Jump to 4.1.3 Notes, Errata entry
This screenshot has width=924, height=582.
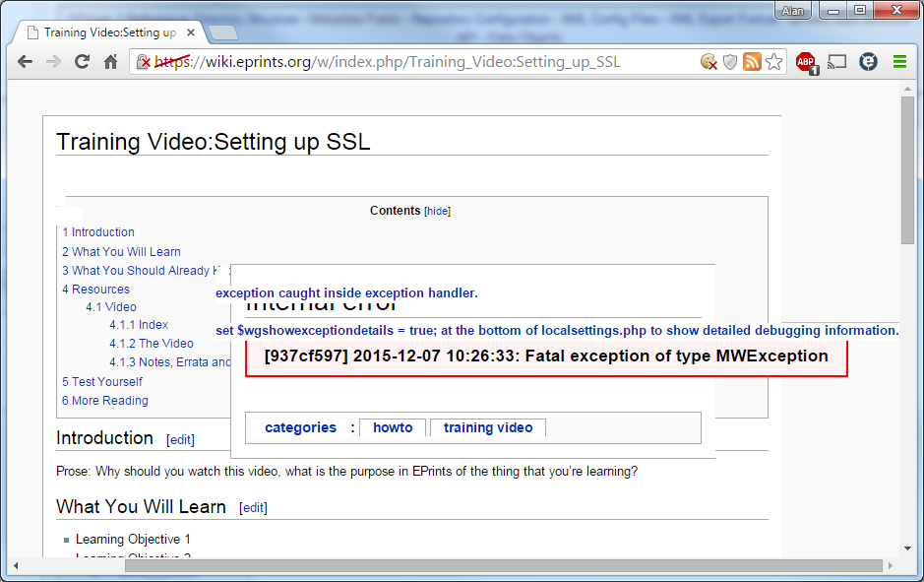pyautogui.click(x=169, y=362)
